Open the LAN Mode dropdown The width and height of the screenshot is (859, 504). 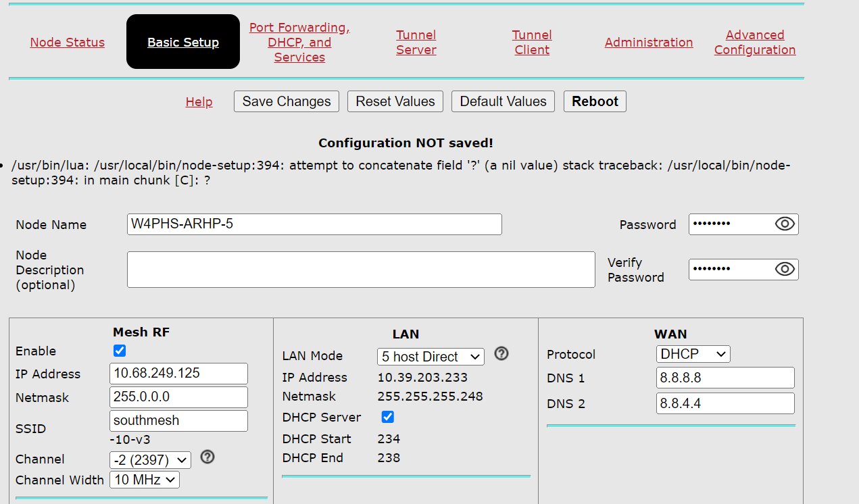[x=430, y=356]
